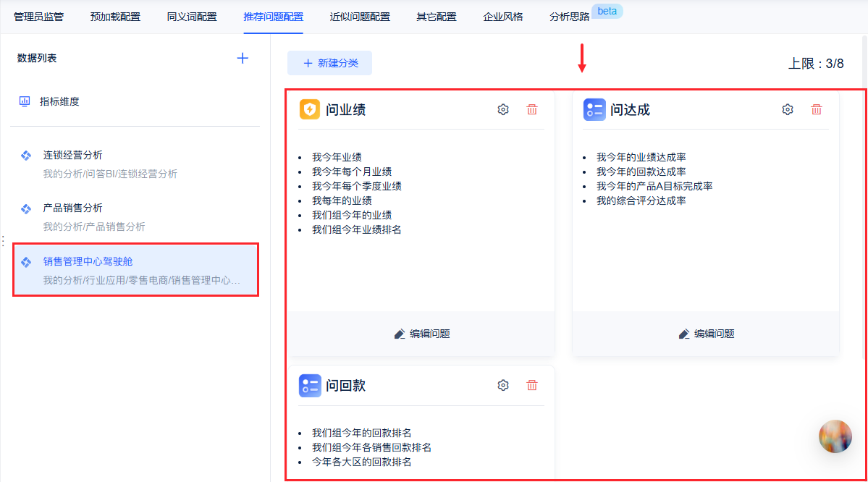Screen dimensions: 868x482
Task: Open the 其它配置 tab
Action: (437, 17)
